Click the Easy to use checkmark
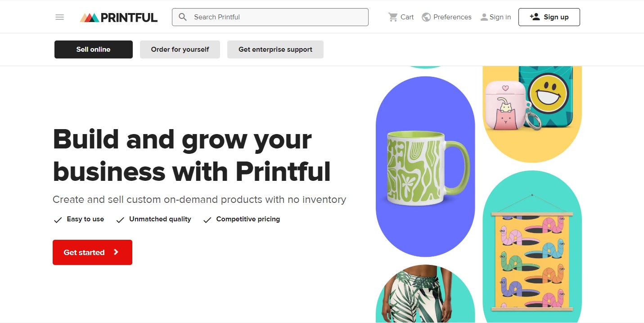This screenshot has width=644, height=323. [58, 220]
